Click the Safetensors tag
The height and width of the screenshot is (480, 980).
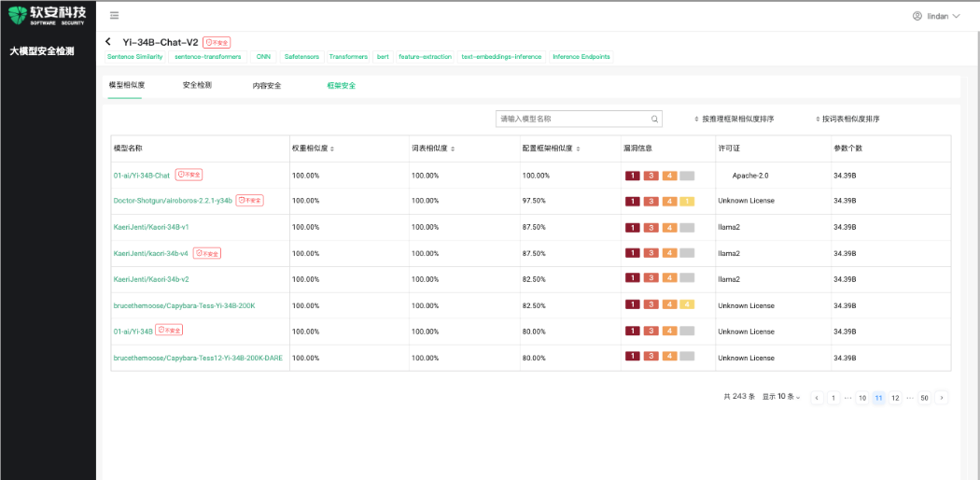(301, 57)
